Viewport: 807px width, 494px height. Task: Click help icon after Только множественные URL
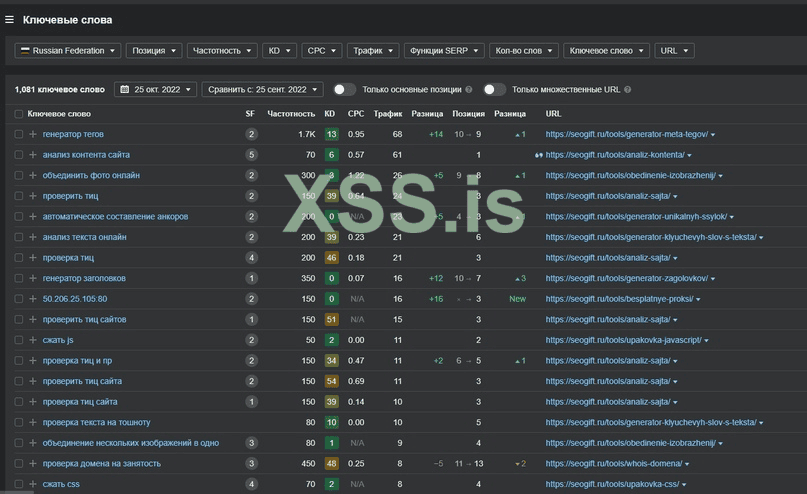click(627, 90)
